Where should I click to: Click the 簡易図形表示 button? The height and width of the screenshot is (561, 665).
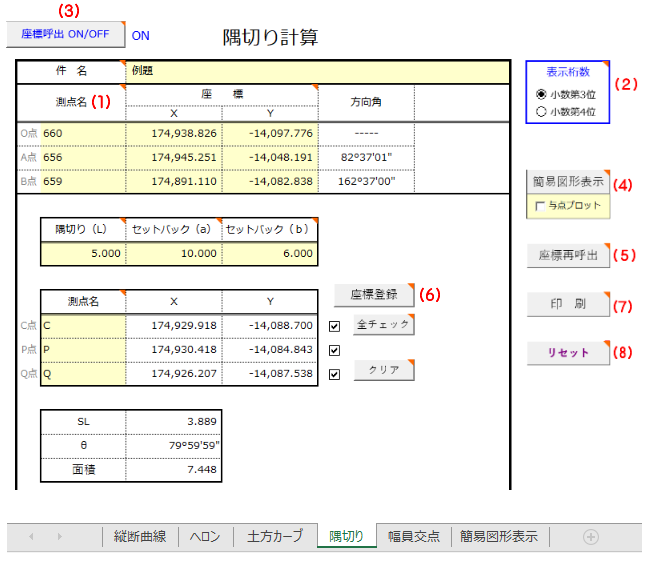tap(568, 182)
